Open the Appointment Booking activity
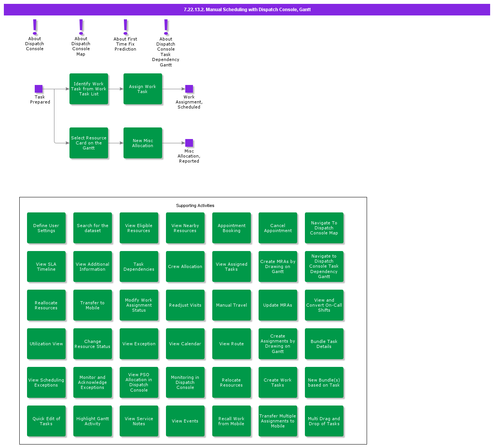494x448 pixels. [232, 228]
